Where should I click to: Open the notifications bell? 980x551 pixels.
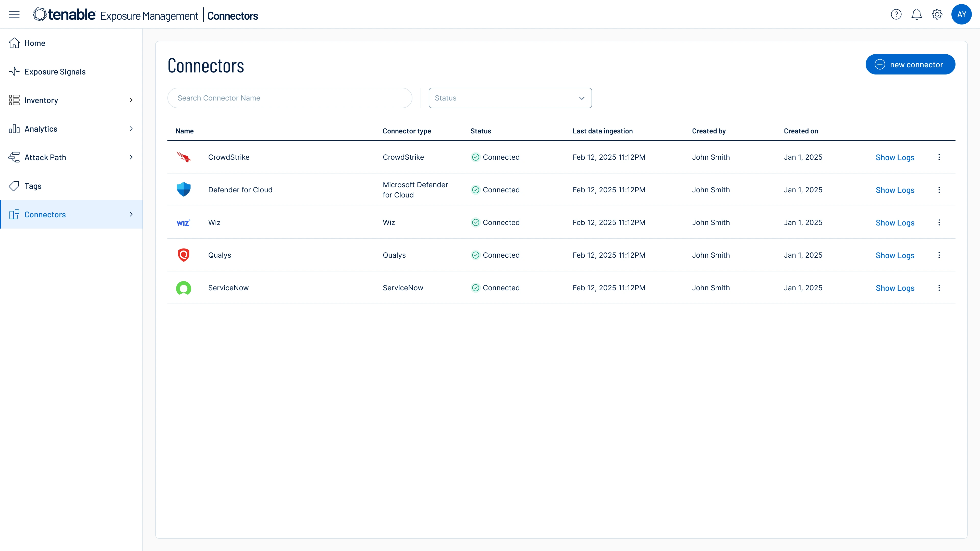pos(916,15)
